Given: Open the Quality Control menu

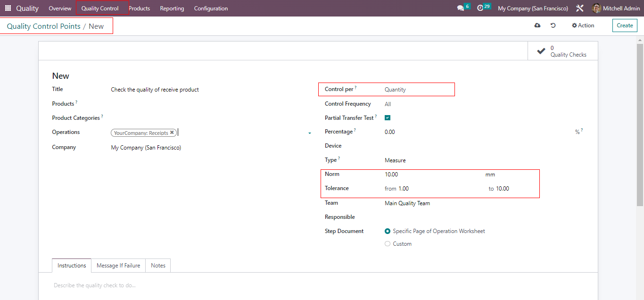Looking at the screenshot, I should pos(100,8).
